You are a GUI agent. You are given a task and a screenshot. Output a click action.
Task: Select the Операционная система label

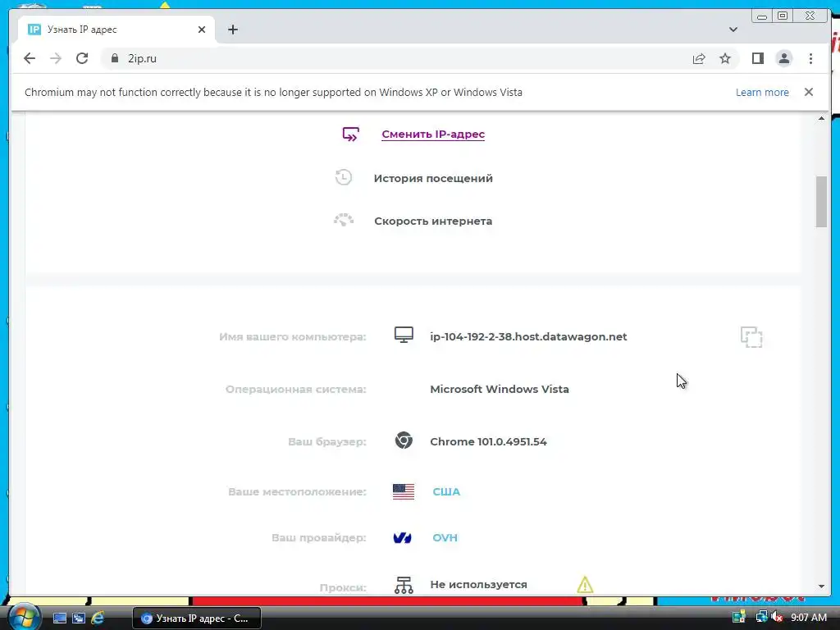pos(295,390)
